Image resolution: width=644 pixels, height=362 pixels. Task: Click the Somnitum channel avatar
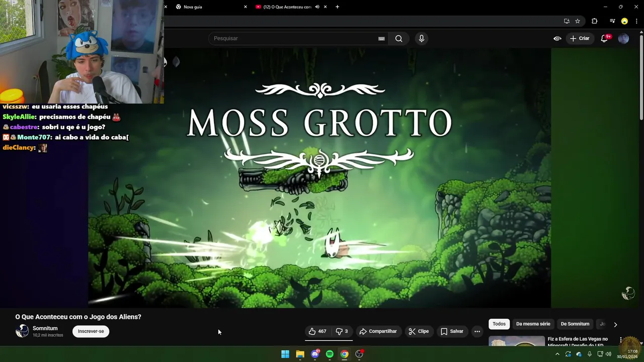22,331
